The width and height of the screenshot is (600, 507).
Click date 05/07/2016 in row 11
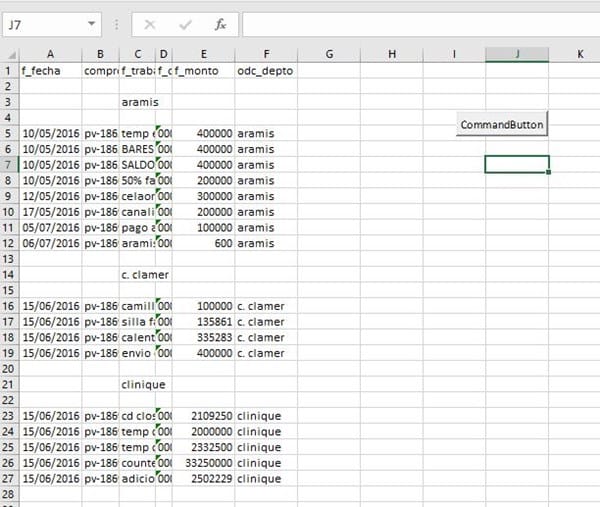pos(50,228)
